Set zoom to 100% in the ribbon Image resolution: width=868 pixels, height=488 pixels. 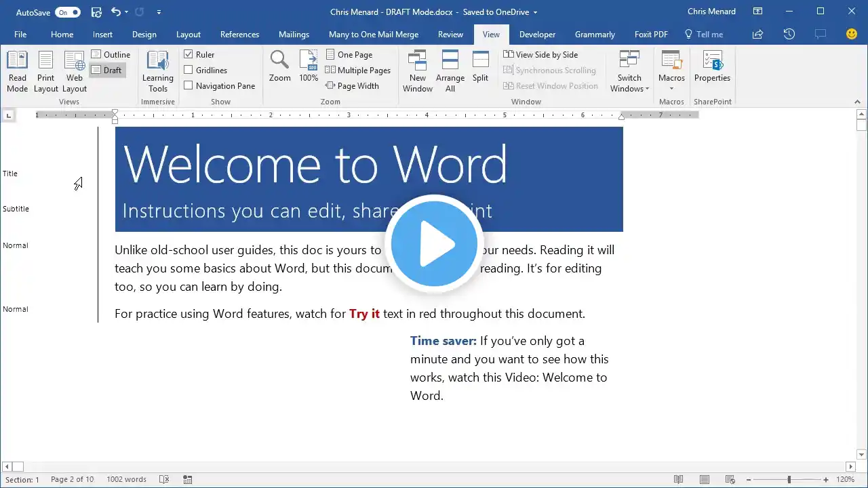point(309,66)
